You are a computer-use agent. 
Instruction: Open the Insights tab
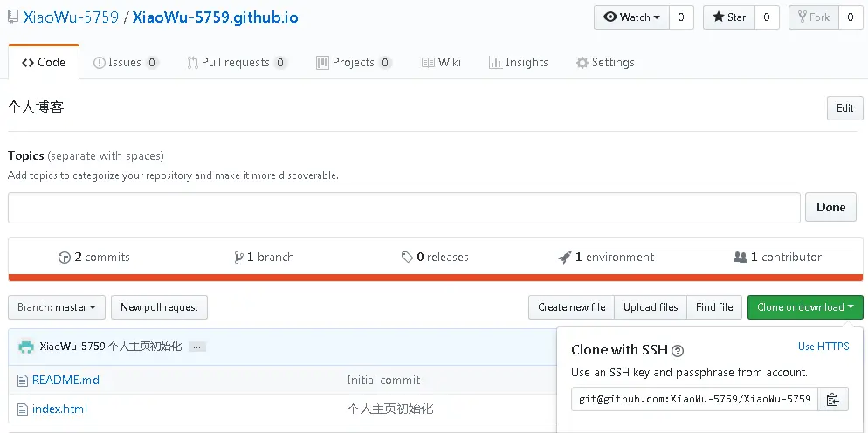coord(518,63)
